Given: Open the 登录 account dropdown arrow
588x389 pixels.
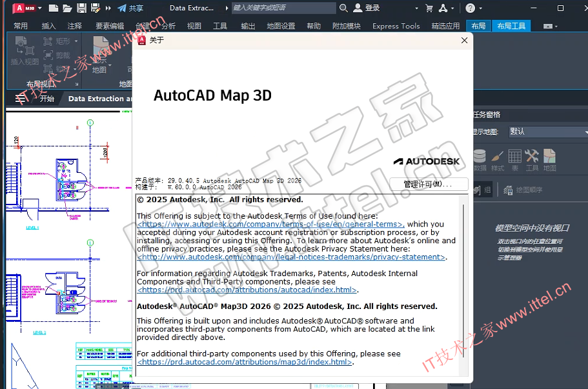Looking at the screenshot, I should point(416,8).
